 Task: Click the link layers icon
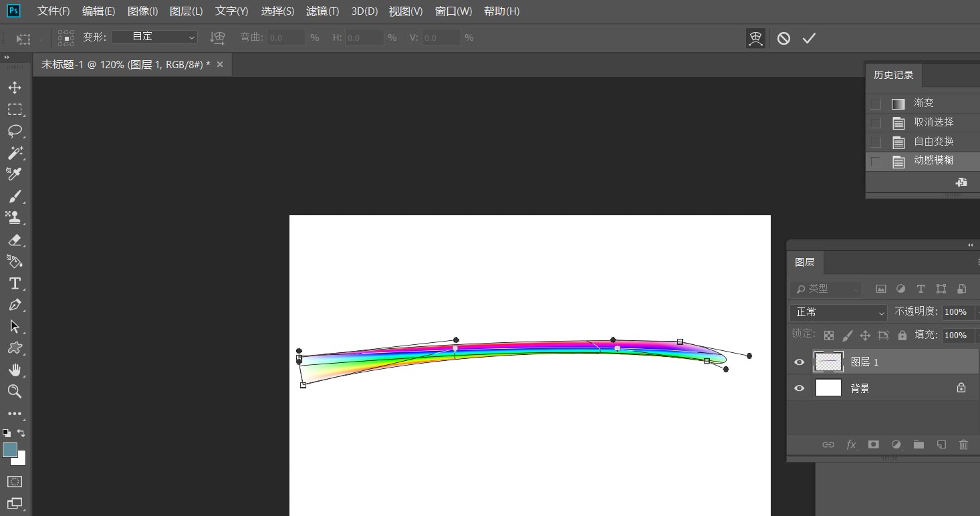tap(828, 444)
